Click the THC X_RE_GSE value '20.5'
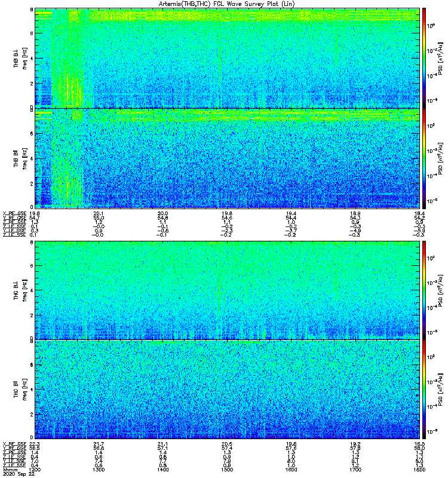The height and width of the screenshot is (478, 448). pyautogui.click(x=227, y=444)
